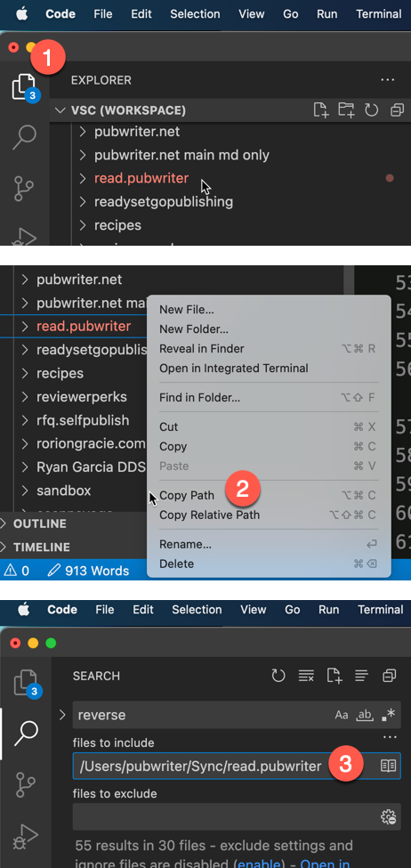
Task: Toggle Match Whole Word in the search box
Action: coord(365,715)
